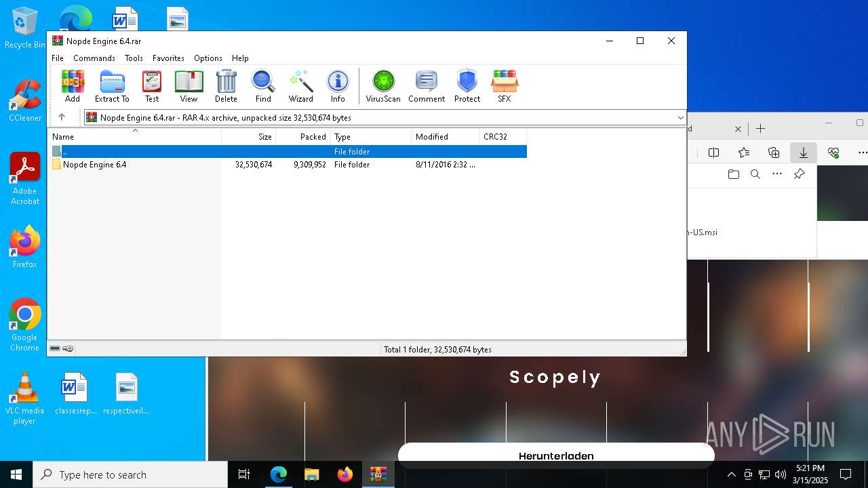Open the Help menu

(240, 58)
